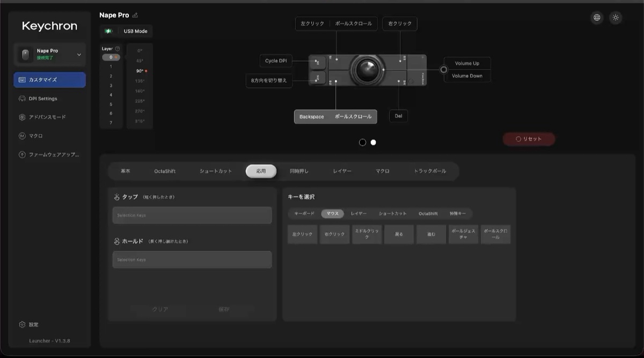Viewport: 644px width, 358px height.
Task: Choose the 225° angle option
Action: [x=140, y=101]
